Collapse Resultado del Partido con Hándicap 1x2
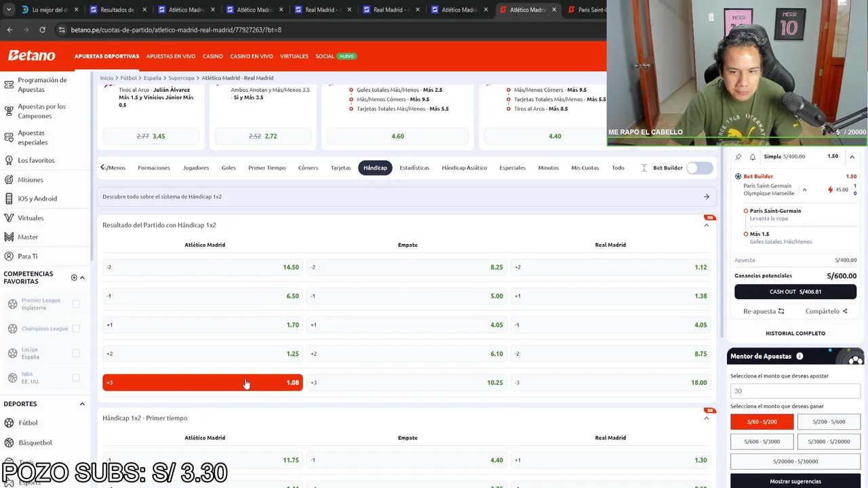The width and height of the screenshot is (868, 488). coord(707,225)
